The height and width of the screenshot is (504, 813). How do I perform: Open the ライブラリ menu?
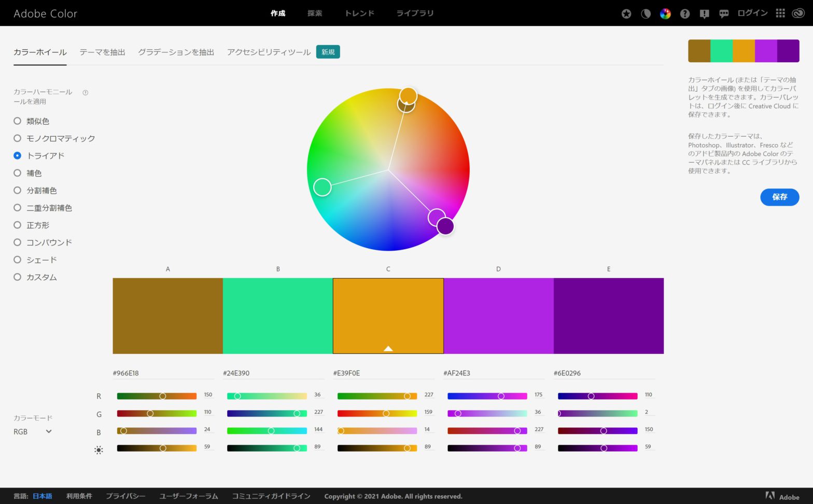point(415,13)
